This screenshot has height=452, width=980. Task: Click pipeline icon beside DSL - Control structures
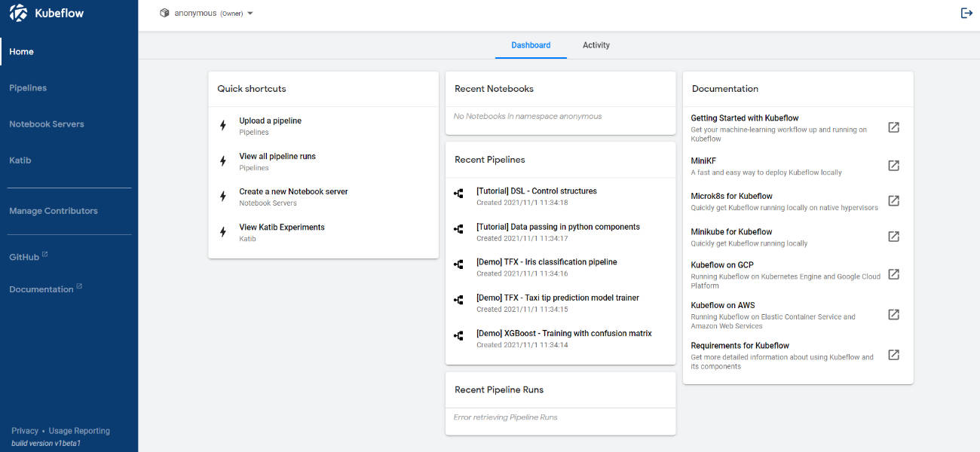pos(458,194)
